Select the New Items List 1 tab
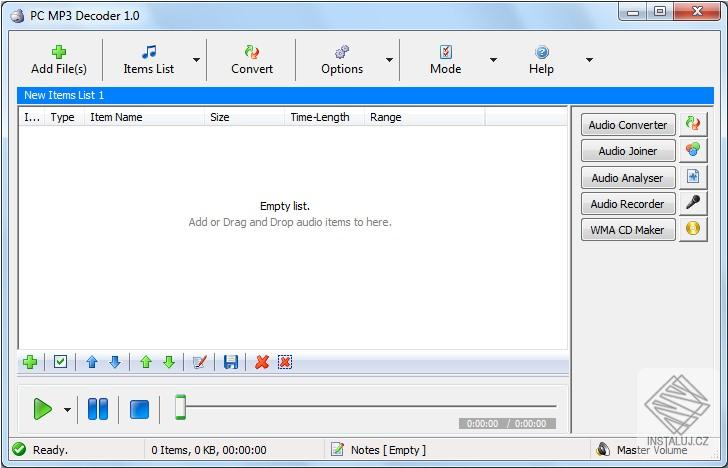The width and height of the screenshot is (728, 468). click(365, 95)
